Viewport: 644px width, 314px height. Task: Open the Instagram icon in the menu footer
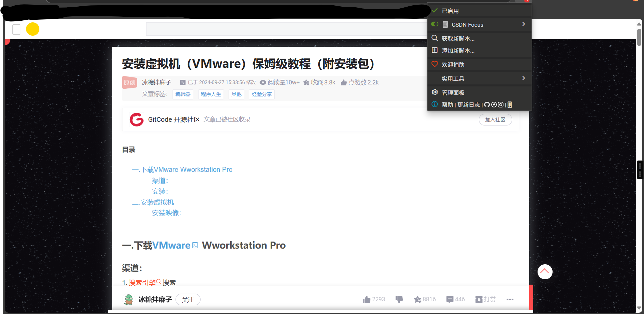click(501, 105)
